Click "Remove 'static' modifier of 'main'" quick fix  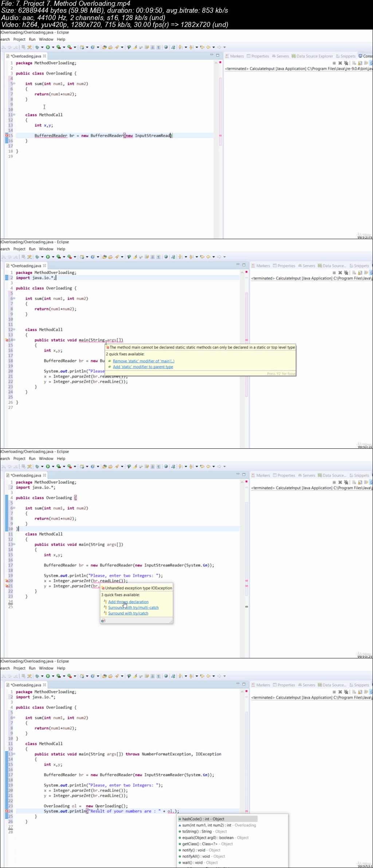[x=144, y=361]
